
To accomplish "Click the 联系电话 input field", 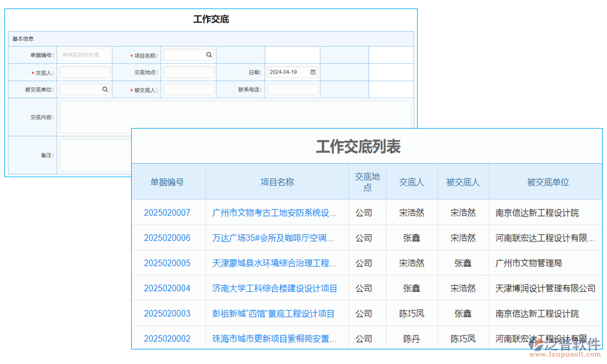I will coord(293,89).
